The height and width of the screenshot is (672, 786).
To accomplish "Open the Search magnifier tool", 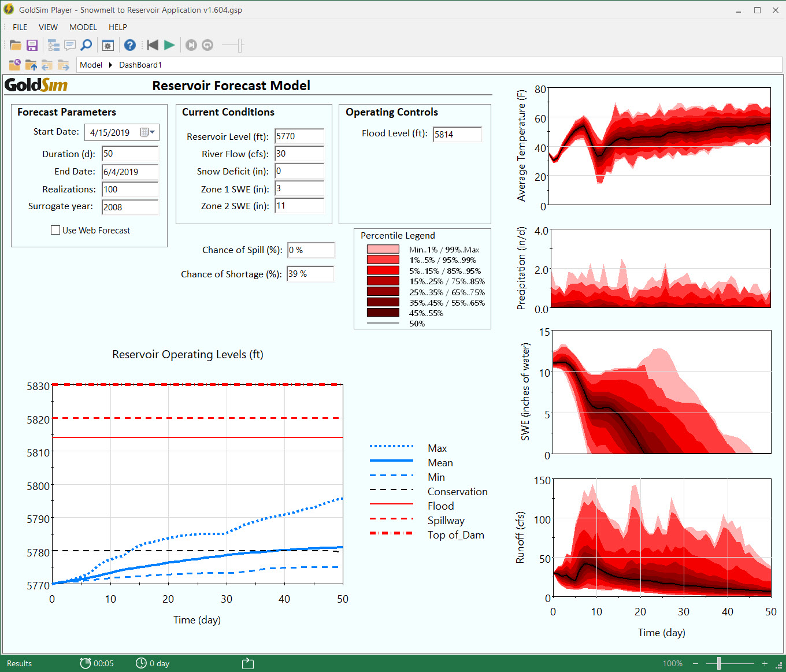I will tap(87, 44).
